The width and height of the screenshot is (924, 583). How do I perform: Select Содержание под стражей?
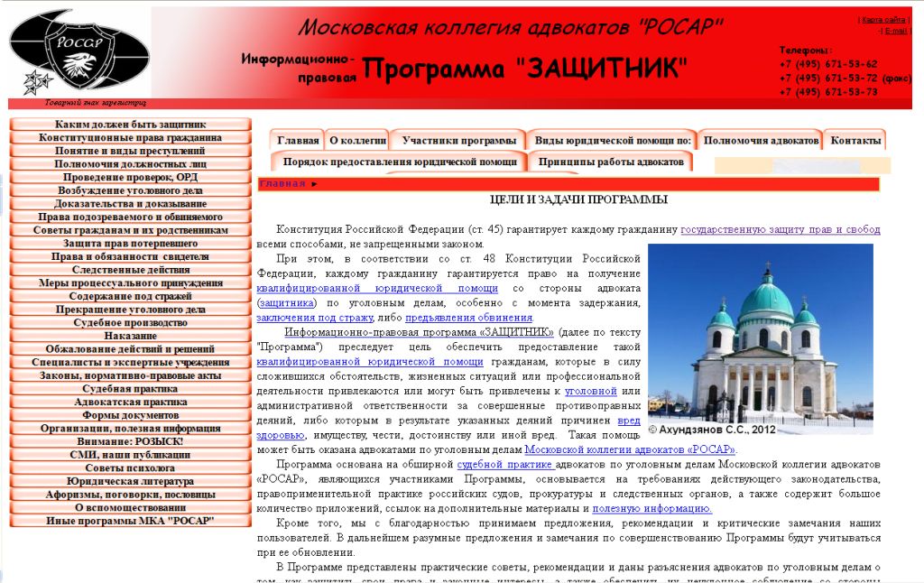tap(130, 296)
